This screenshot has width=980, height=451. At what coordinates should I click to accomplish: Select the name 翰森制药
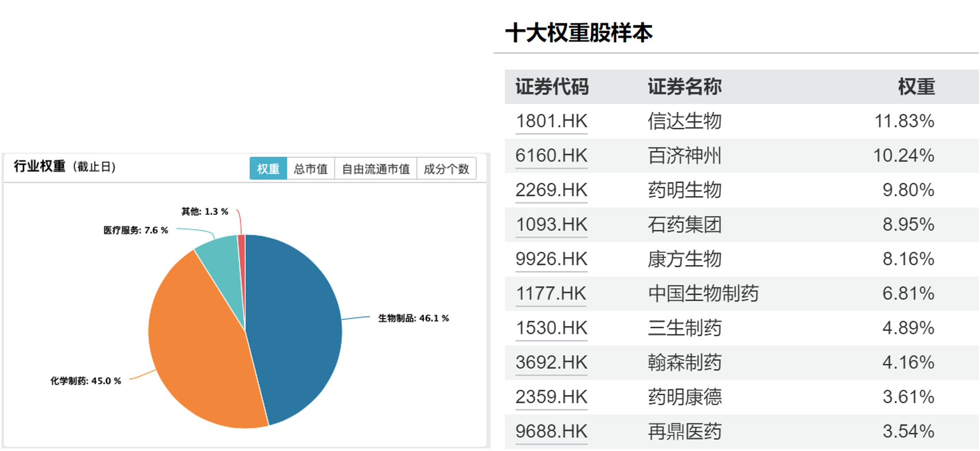[x=685, y=362]
